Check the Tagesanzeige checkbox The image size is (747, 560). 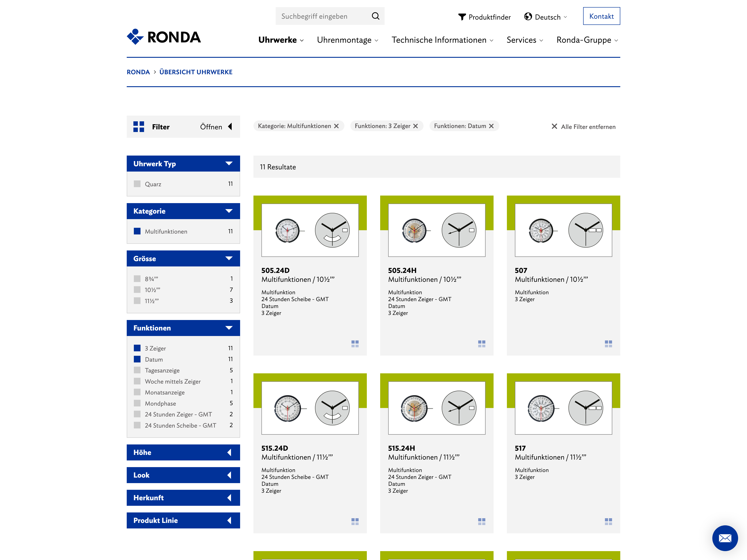point(137,370)
